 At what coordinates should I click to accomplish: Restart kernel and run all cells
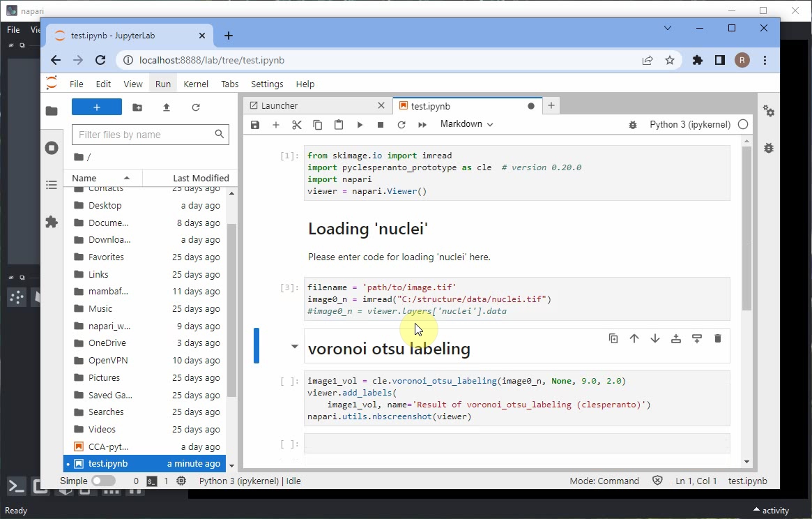pos(422,125)
